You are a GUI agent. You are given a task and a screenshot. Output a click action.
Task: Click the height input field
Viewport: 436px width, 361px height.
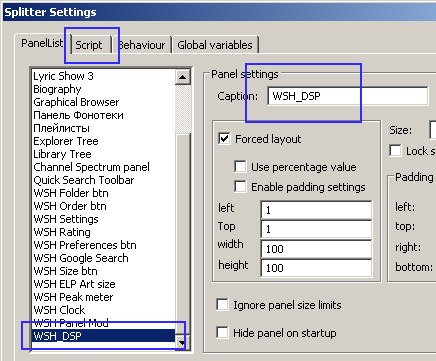coord(316,268)
